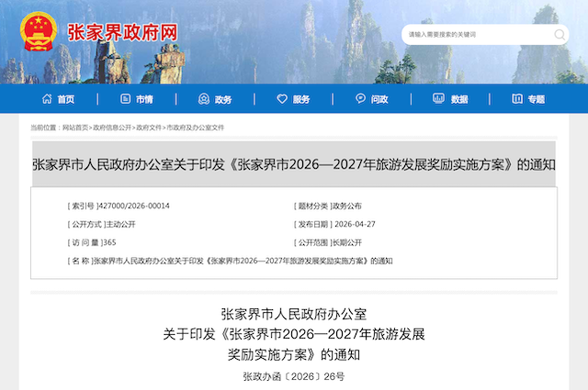Click the national emblem logo
This screenshot has height=390, width=588.
(39, 31)
